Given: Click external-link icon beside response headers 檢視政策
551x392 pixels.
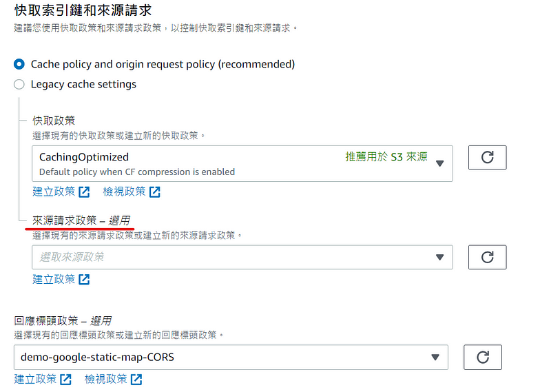Looking at the screenshot, I should pyautogui.click(x=136, y=380).
